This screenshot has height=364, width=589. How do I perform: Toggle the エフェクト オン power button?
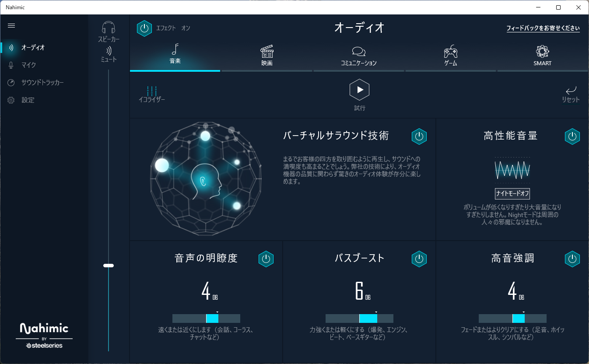pyautogui.click(x=144, y=28)
